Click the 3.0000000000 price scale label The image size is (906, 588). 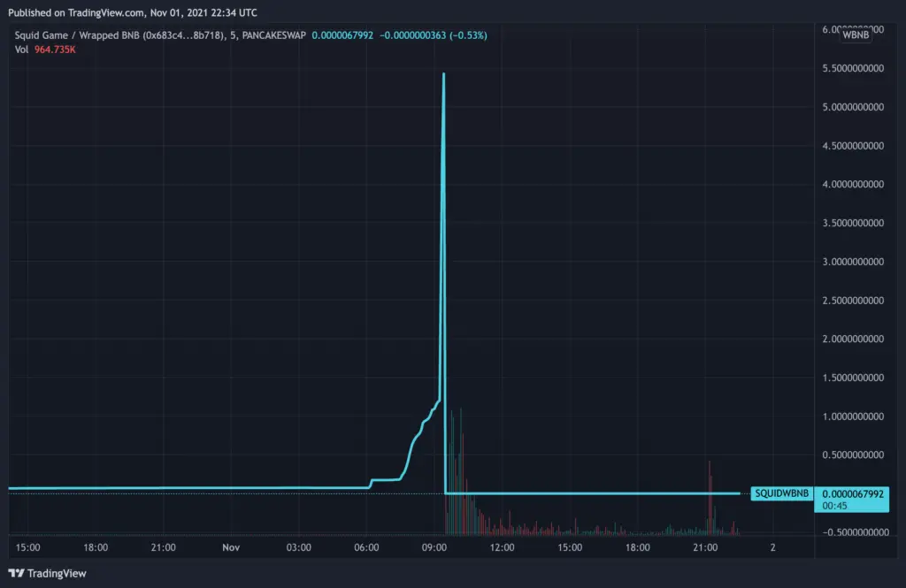pos(853,262)
